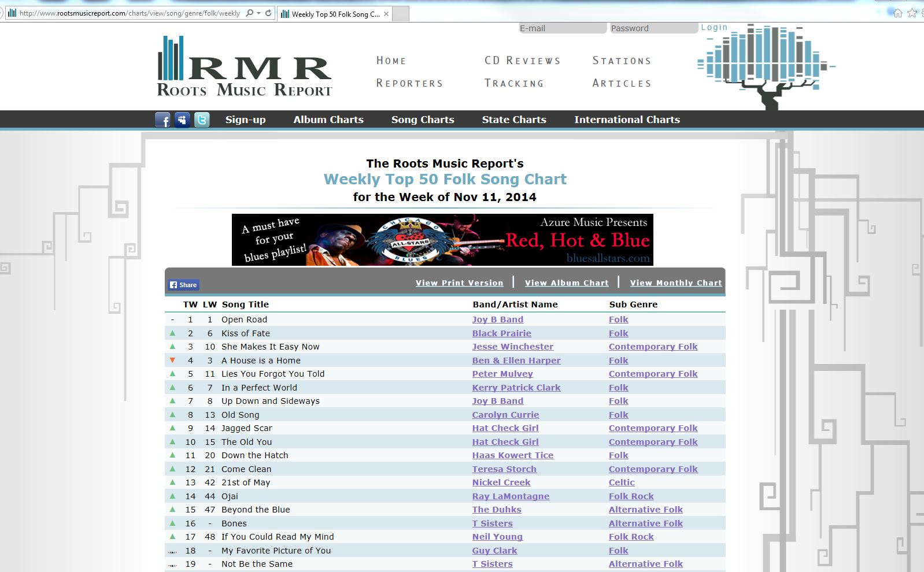This screenshot has height=572, width=924.
Task: Open Song Charts in navigation bar
Action: pyautogui.click(x=423, y=120)
